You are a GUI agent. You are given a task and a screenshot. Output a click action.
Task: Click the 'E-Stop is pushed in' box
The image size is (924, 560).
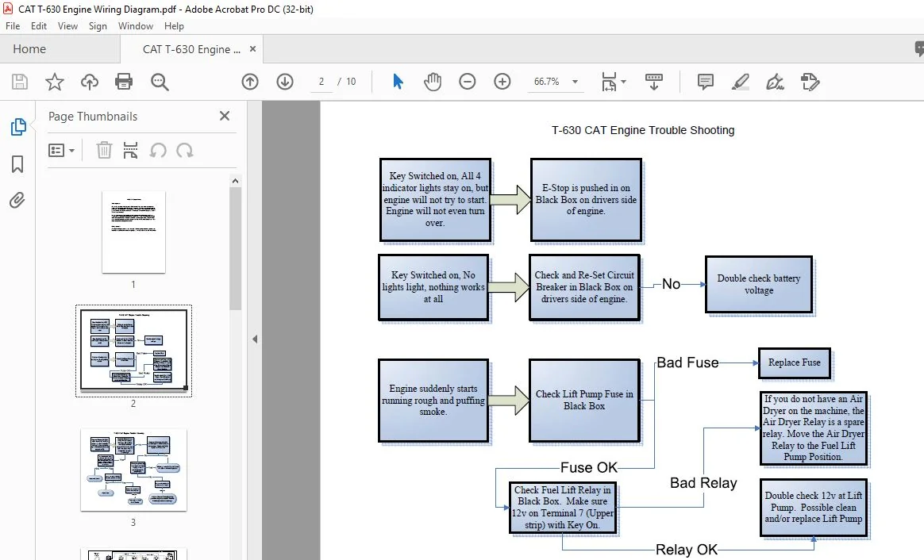click(587, 200)
